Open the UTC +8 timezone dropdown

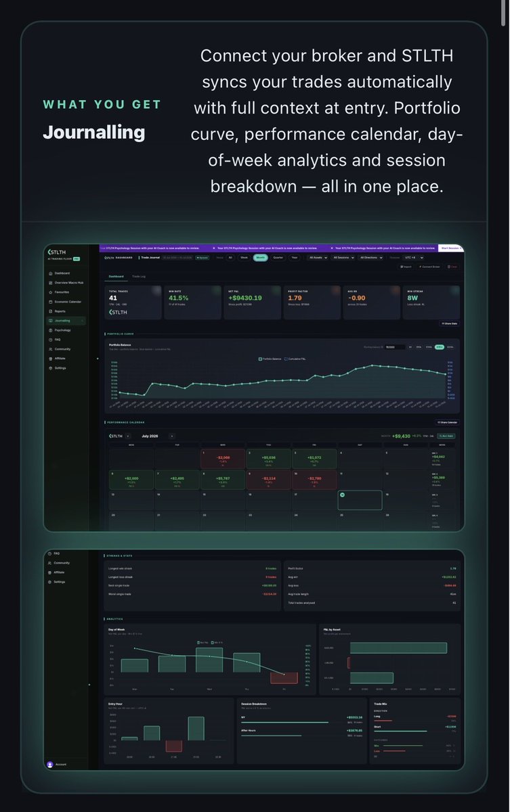tap(413, 257)
